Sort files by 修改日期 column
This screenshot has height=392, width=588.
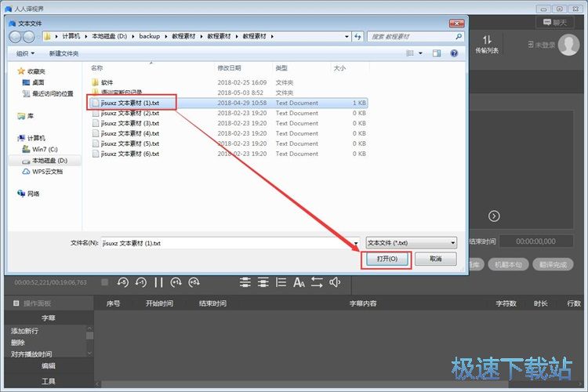(x=229, y=68)
